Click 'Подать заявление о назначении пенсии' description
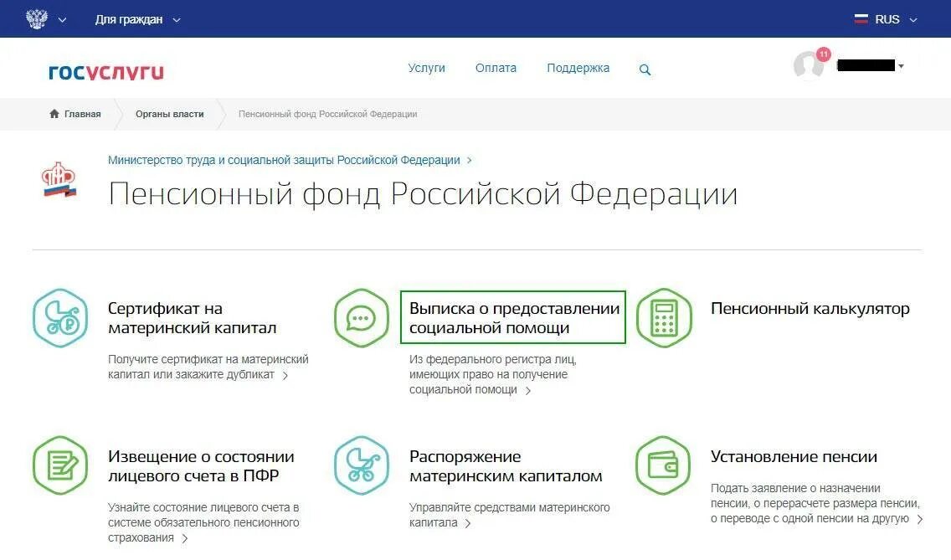Screen dimensions: 951x560 [x=815, y=503]
